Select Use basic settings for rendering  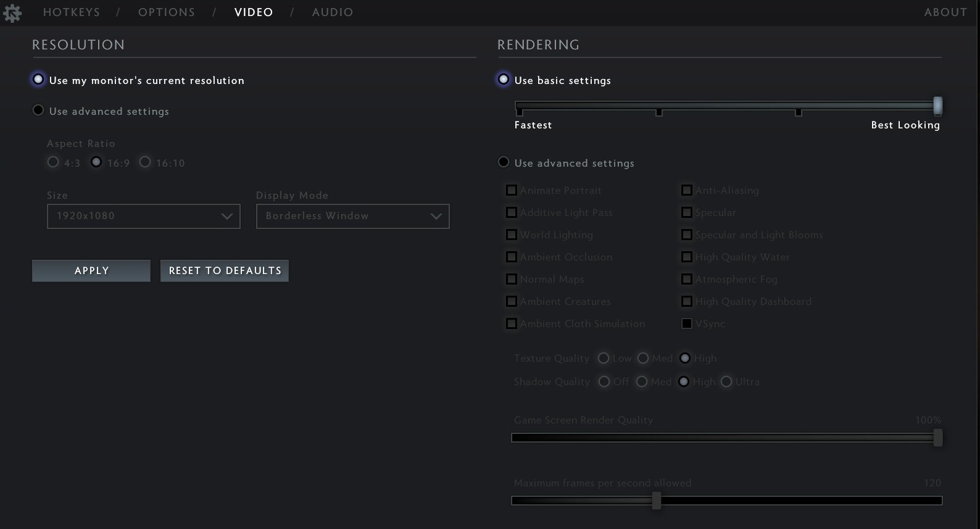[x=504, y=80]
